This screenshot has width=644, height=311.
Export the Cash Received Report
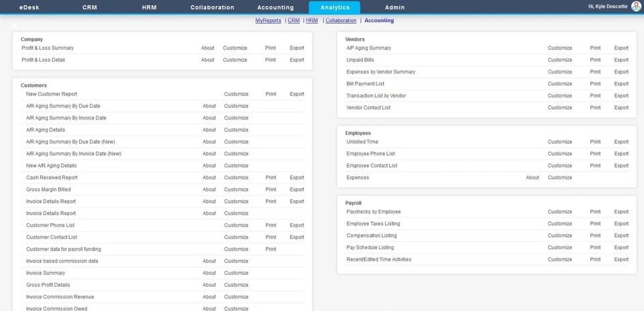coord(297,177)
